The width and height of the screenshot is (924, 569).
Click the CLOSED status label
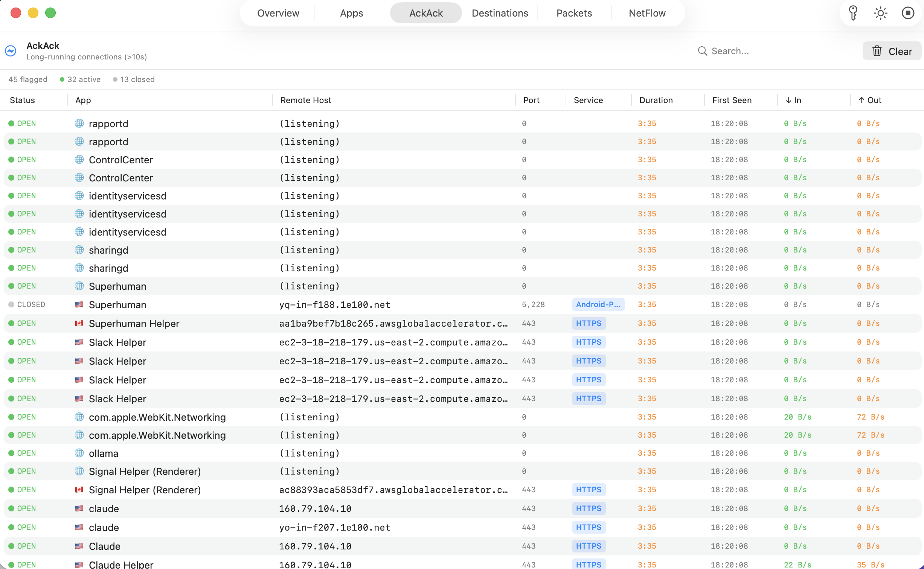point(31,304)
